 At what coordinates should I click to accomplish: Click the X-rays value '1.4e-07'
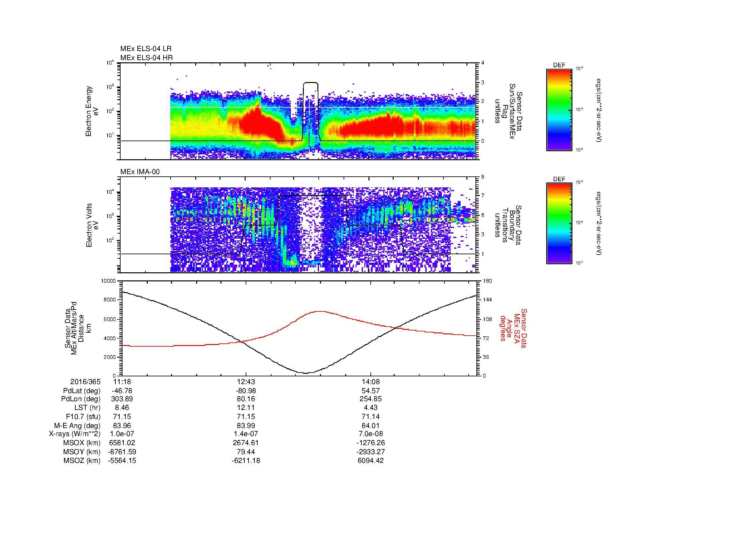pos(246,434)
